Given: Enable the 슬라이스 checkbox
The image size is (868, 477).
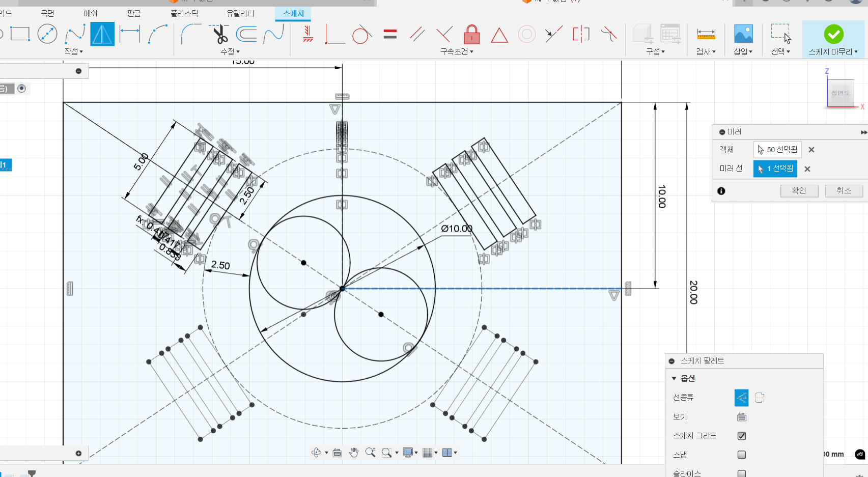Looking at the screenshot, I should click(x=742, y=473).
